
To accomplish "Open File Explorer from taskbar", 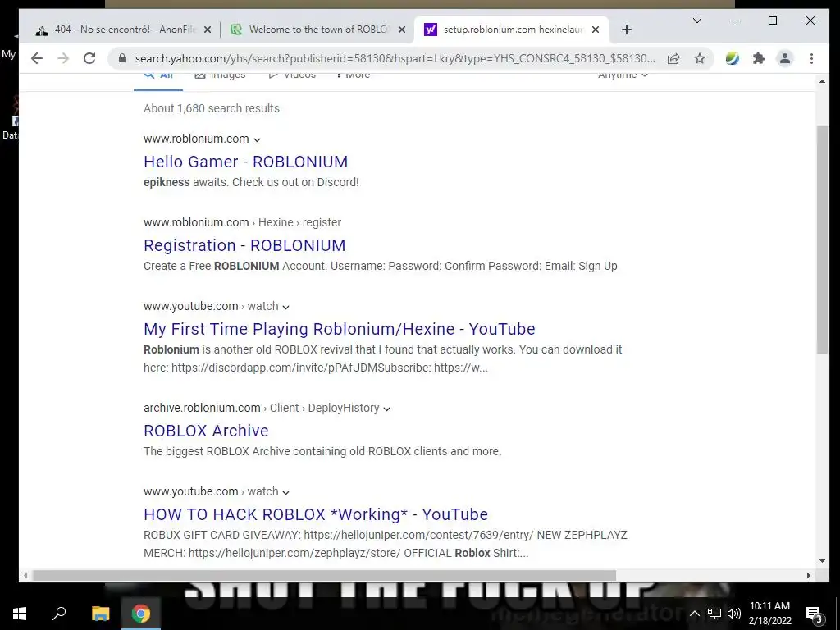I will [100, 614].
